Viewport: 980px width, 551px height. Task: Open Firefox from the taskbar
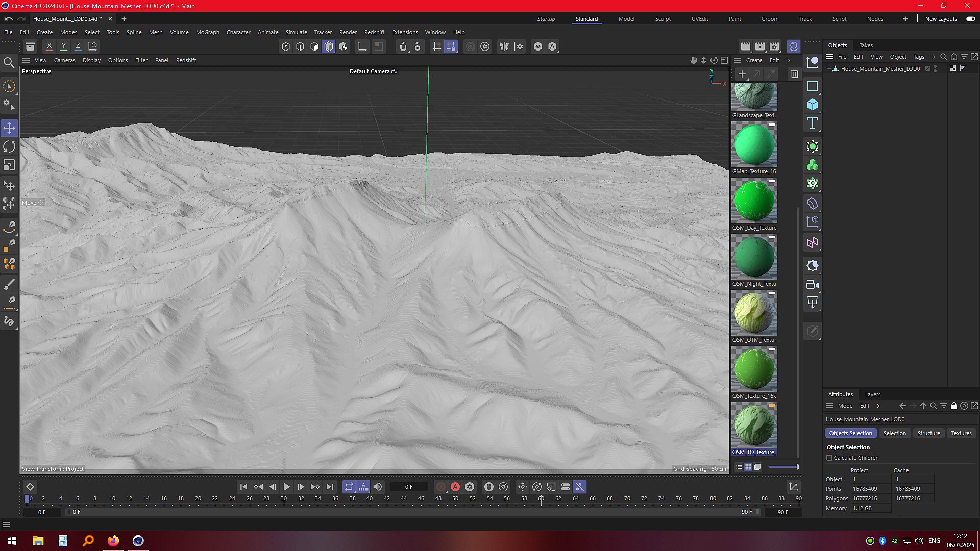113,541
